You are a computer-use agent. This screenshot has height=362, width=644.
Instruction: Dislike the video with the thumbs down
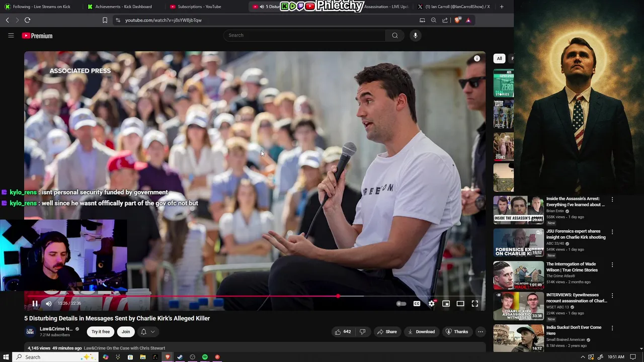coord(362,332)
